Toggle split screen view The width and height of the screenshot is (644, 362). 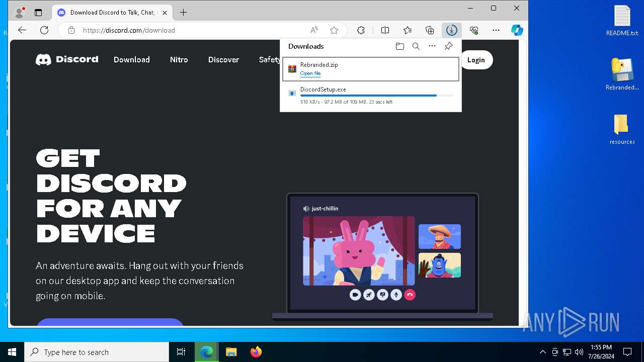pyautogui.click(x=385, y=30)
